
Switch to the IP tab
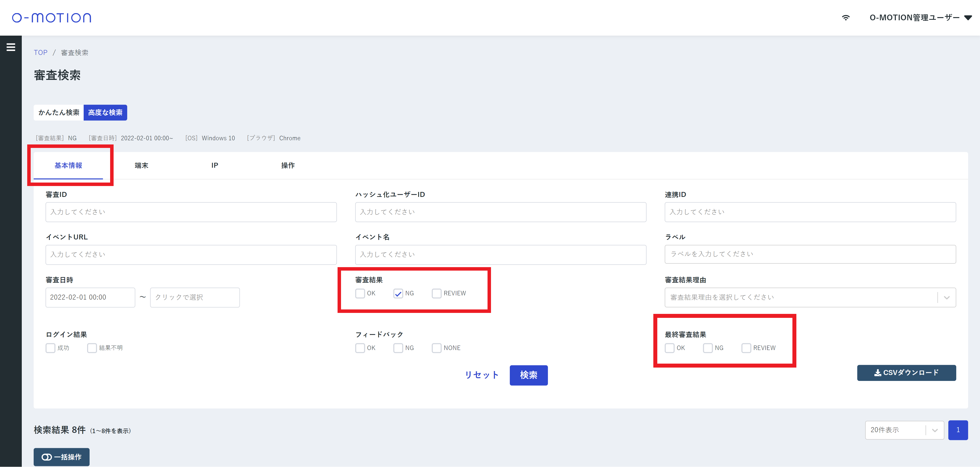pos(215,165)
